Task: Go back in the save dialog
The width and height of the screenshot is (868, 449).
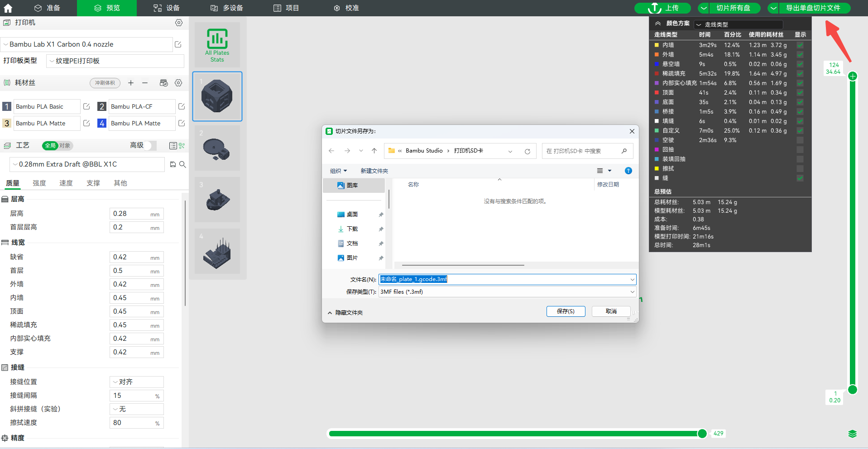Action: 331,151
